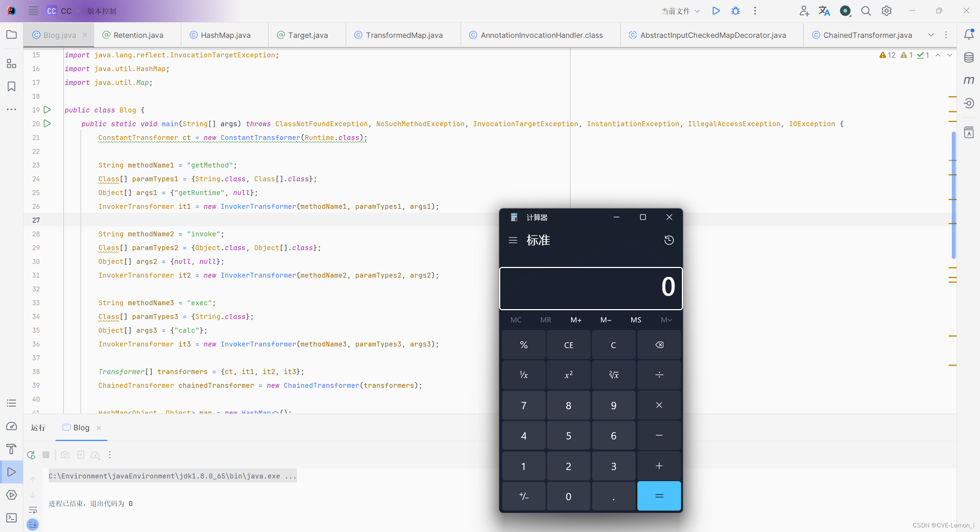Run the current file with green play icon
This screenshot has width=980, height=532.
click(716, 11)
